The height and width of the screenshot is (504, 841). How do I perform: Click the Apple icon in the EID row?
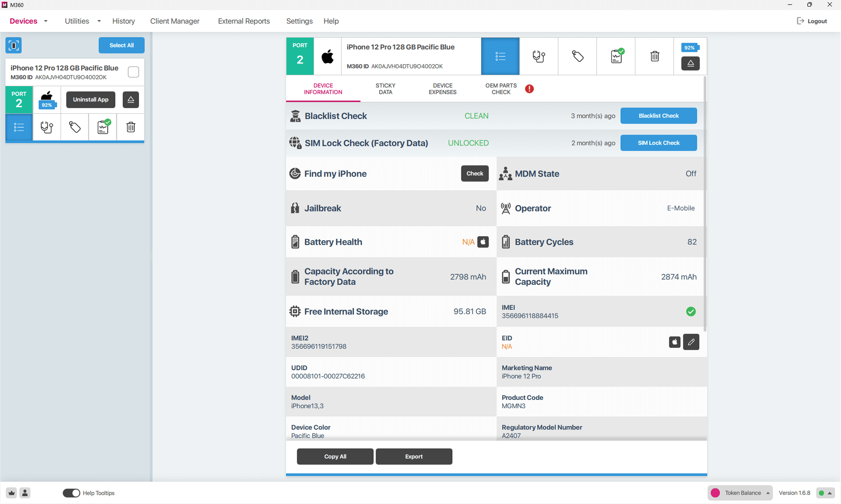tap(675, 342)
